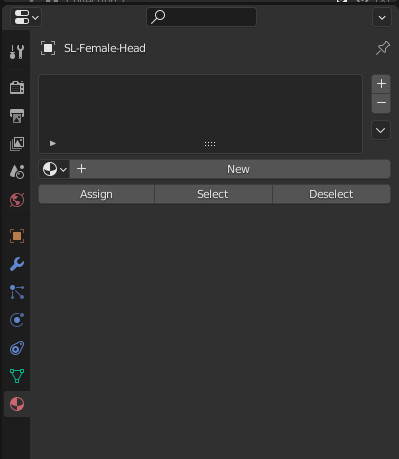
Task: Create a New material
Action: coord(230,169)
